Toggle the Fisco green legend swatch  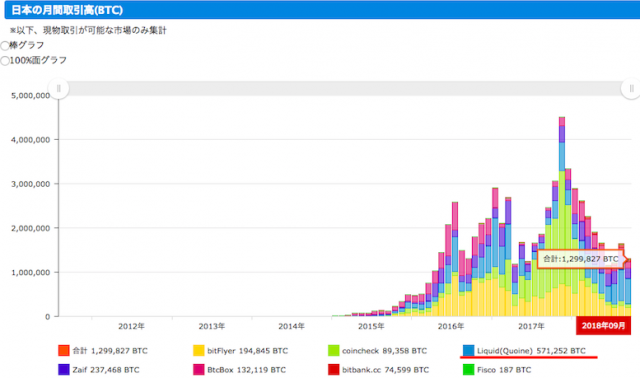(469, 369)
